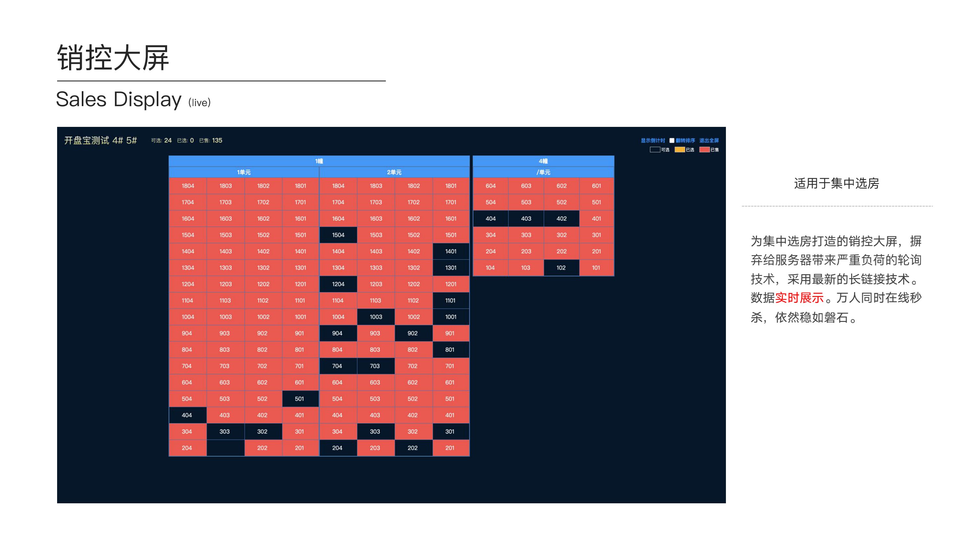The height and width of the screenshot is (551, 980).
Task: Select the 4幢 building header
Action: tap(543, 161)
